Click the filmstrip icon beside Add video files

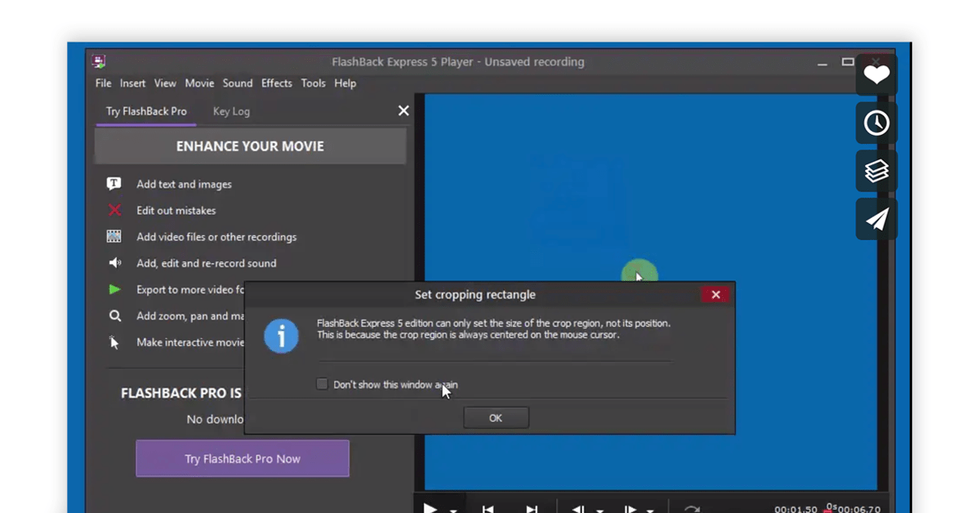click(114, 237)
